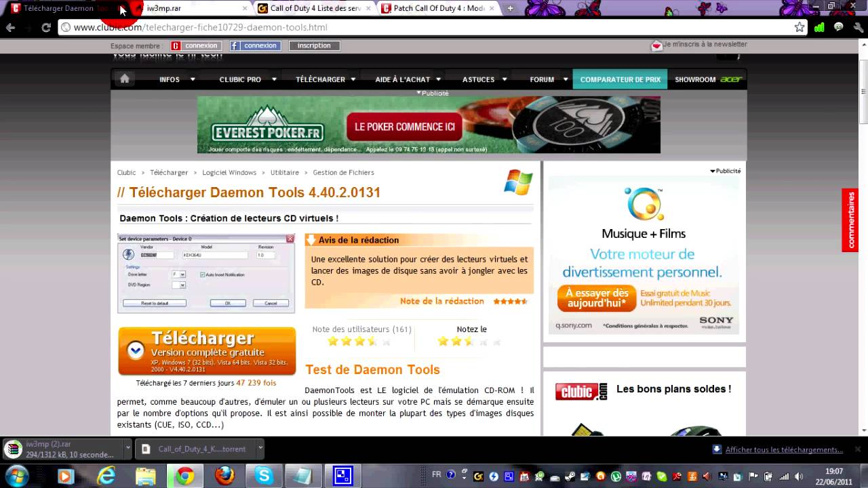Screen dimensions: 868x488
Task: Expand the AIDE À L'ACHAT dropdown arrow
Action: pos(439,79)
